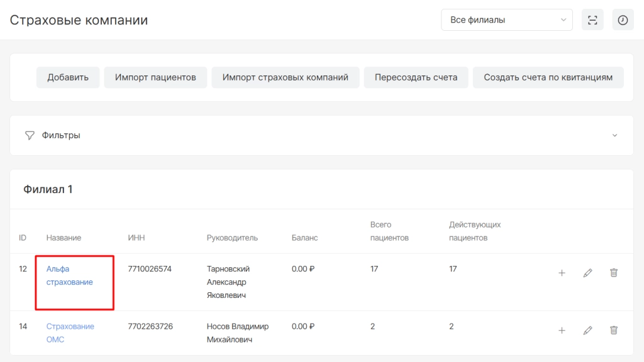The height and width of the screenshot is (362, 644).
Task: Open the Все филиалы dropdown
Action: 506,20
